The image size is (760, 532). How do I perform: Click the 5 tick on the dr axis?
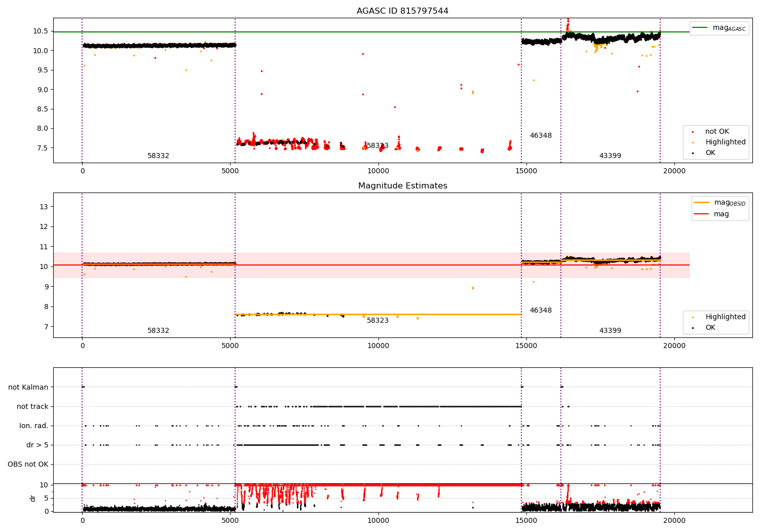pos(46,498)
